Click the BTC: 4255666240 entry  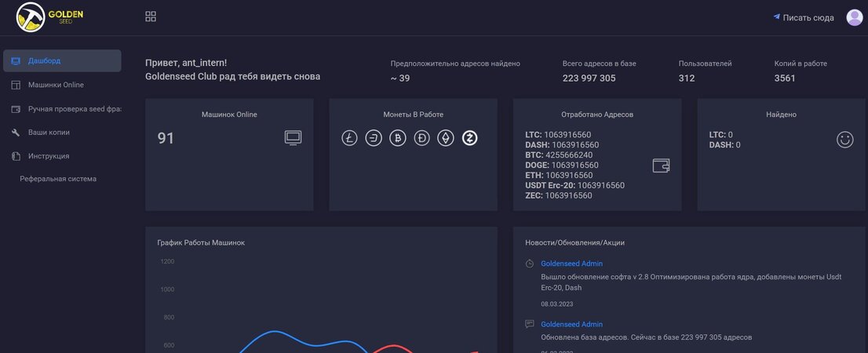pyautogui.click(x=559, y=155)
